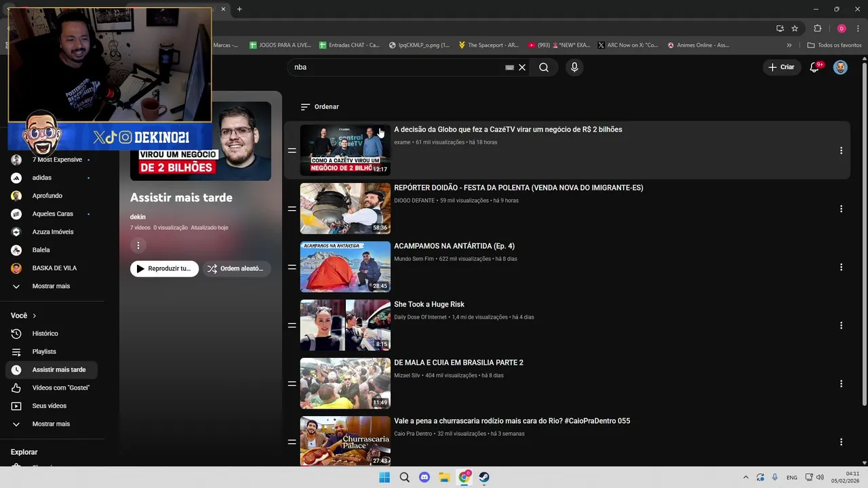Open the She Took a Huge Risk thumbnail
This screenshot has width=868, height=488.
click(345, 325)
